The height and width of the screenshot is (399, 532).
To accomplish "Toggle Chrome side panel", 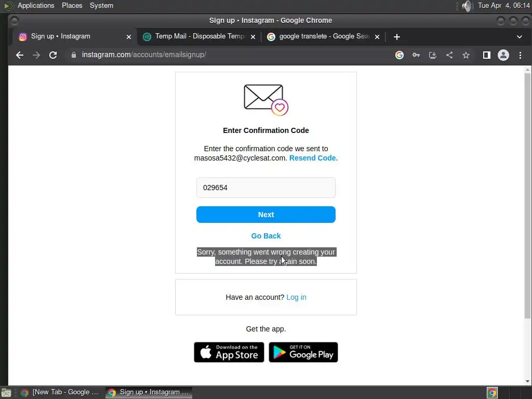I will click(x=486, y=55).
